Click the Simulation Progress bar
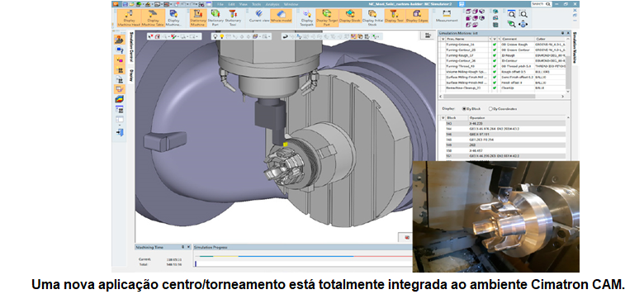This screenshot has width=644, height=299. [x=303, y=256]
